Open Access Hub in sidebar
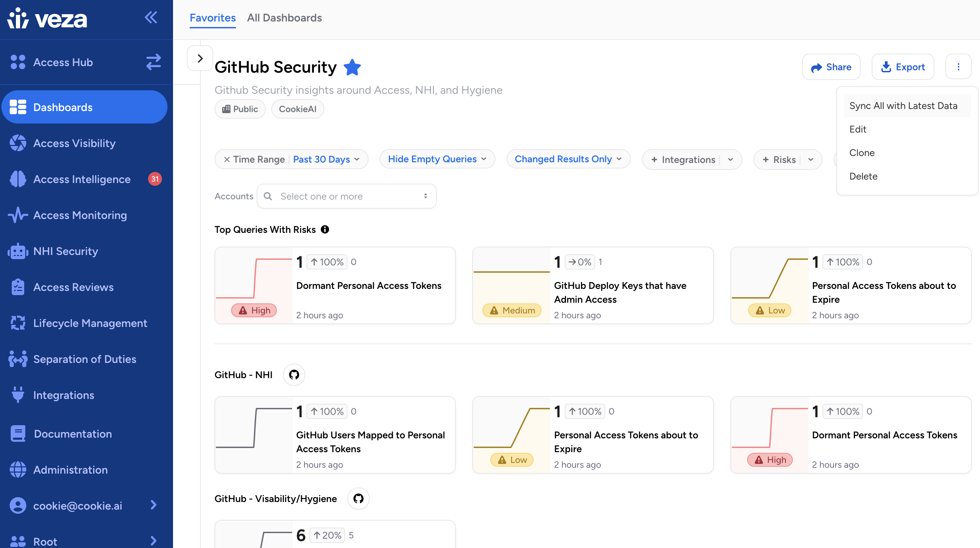The height and width of the screenshot is (548, 980). (63, 62)
